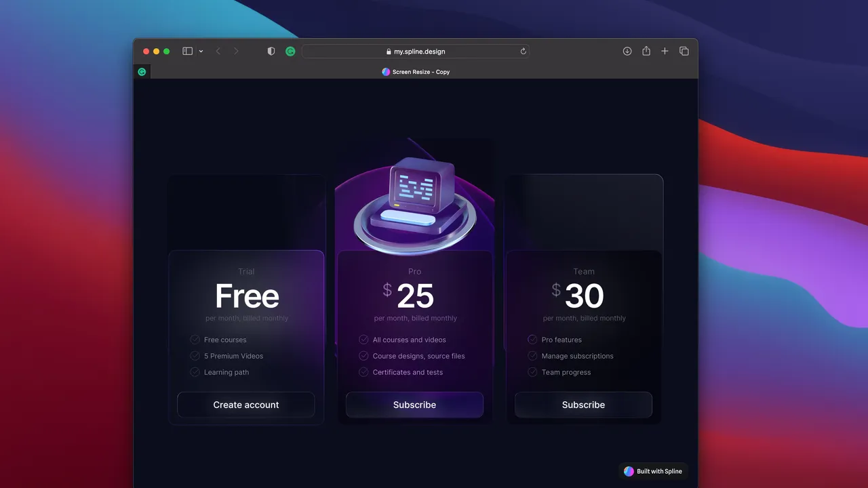
Task: Click the 5 Premium Videos text
Action: click(x=234, y=356)
